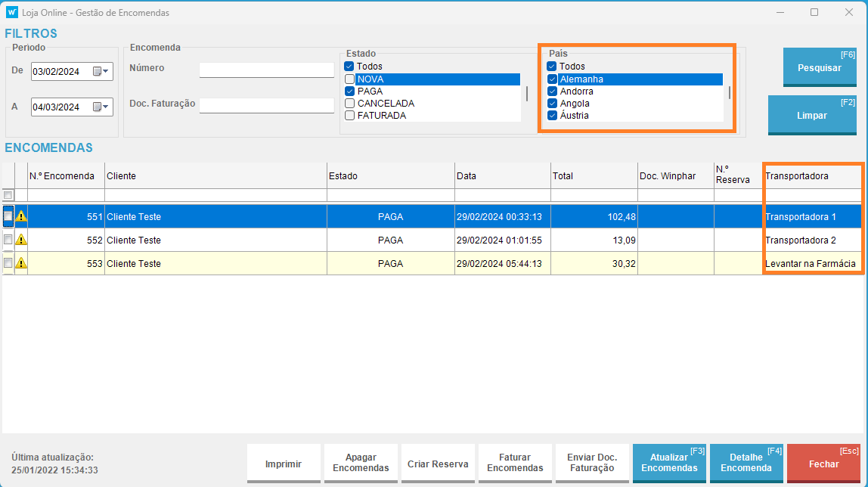This screenshot has width=868, height=487.
Task: Click the Pesquisar button
Action: tap(820, 67)
